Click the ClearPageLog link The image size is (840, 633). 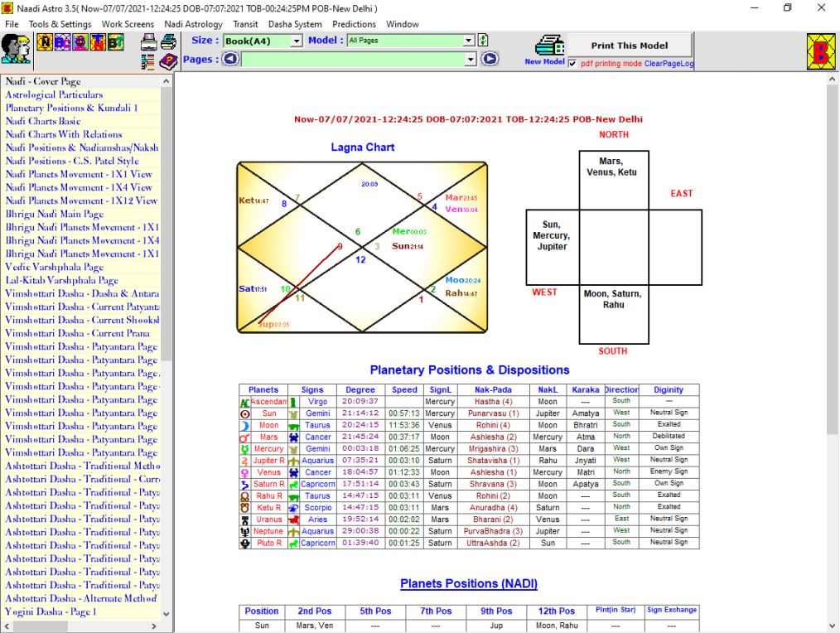click(669, 63)
